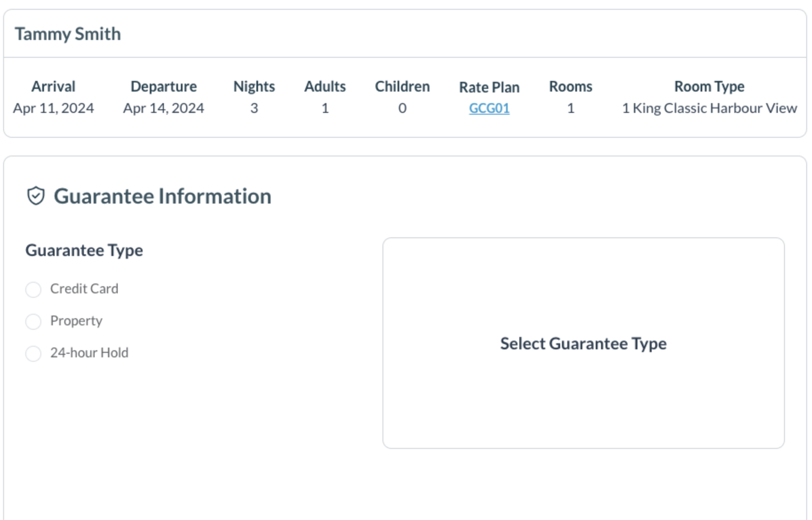Click the Arrival column header
This screenshot has height=520, width=812.
53,86
